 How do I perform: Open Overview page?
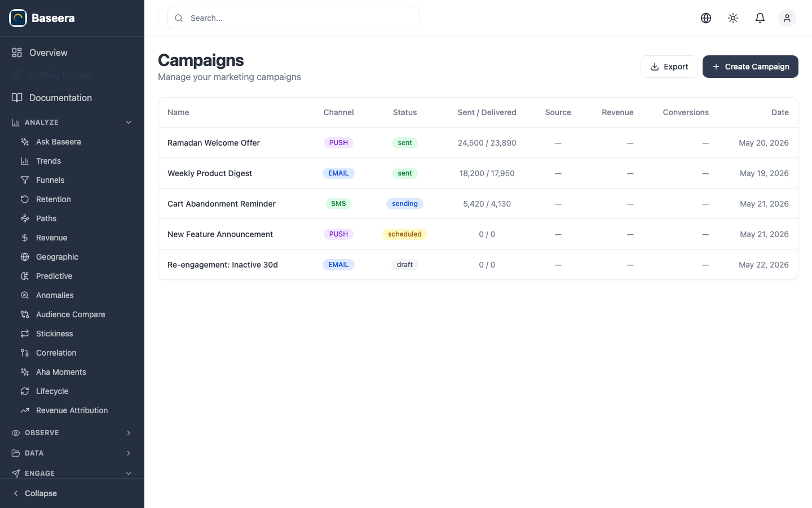(x=72, y=52)
